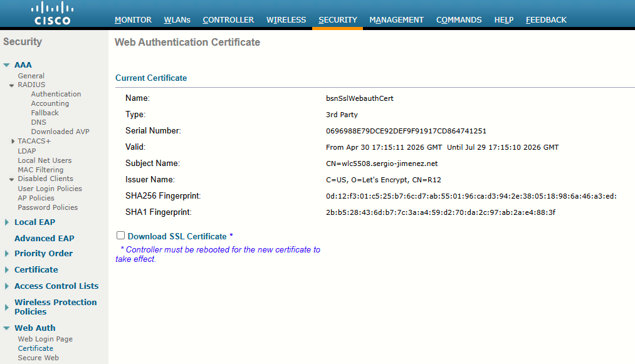Open the COMMANDS menu
The height and width of the screenshot is (364, 635).
click(459, 20)
